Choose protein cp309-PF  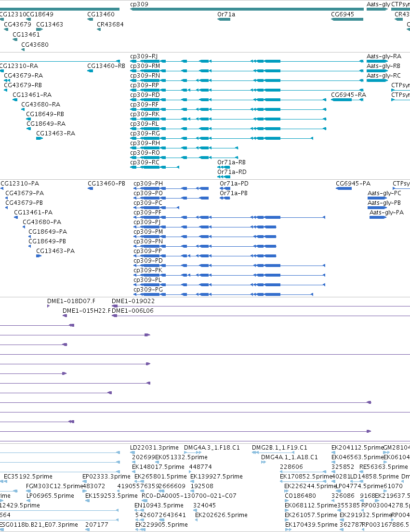coord(147,213)
